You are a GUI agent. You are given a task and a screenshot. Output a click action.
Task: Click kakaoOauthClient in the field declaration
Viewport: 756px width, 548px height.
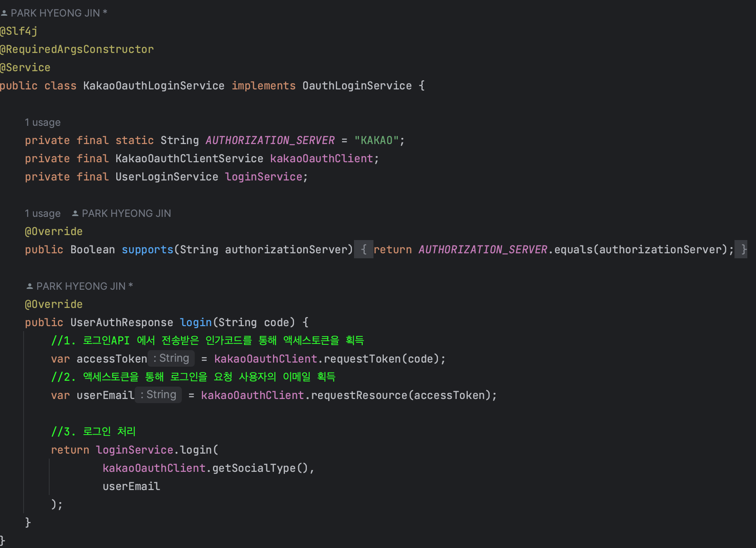click(x=322, y=159)
